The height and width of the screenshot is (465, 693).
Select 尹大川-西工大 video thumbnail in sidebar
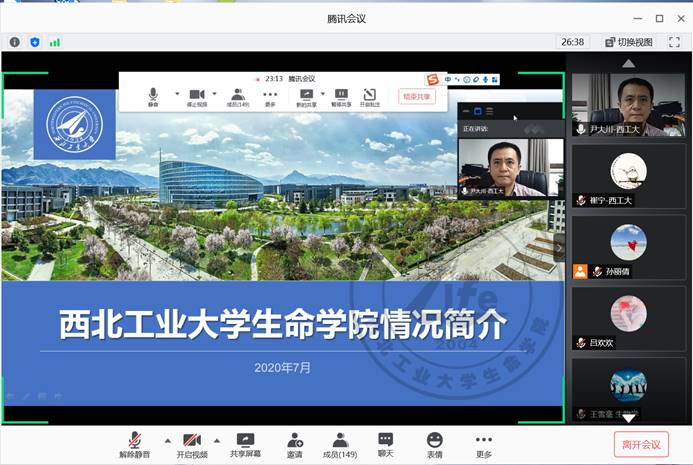[x=628, y=105]
